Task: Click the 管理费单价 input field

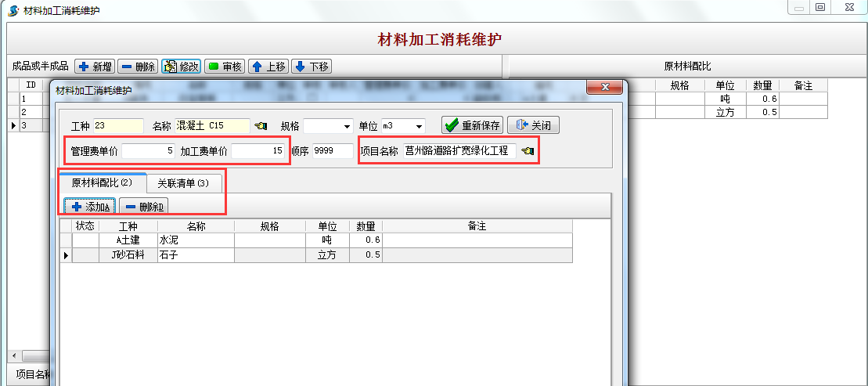Action: coord(149,151)
